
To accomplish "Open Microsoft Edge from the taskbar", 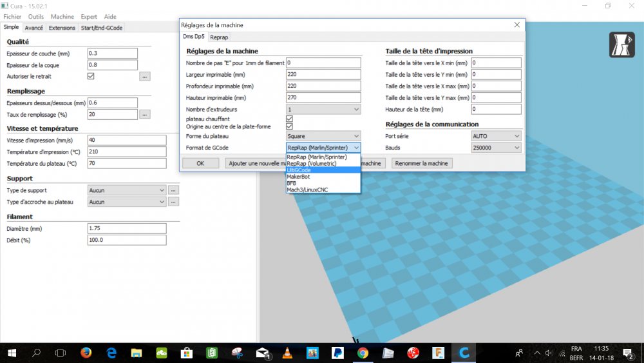I will tap(111, 353).
